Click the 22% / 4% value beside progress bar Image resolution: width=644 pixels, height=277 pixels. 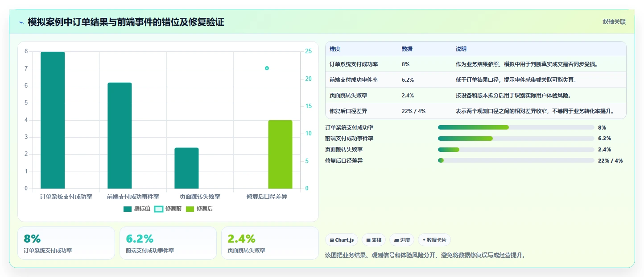(x=610, y=160)
